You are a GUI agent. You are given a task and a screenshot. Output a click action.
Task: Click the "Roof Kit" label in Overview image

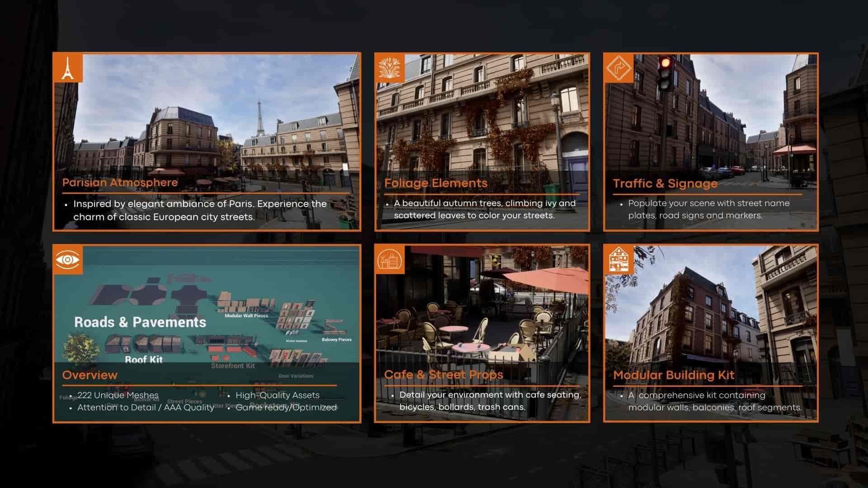pos(144,360)
